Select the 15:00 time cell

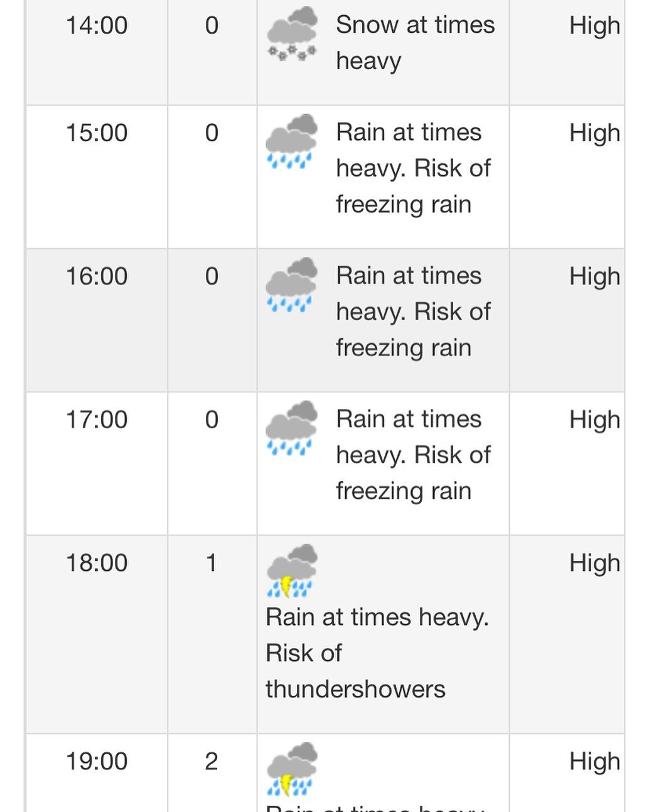click(x=97, y=133)
